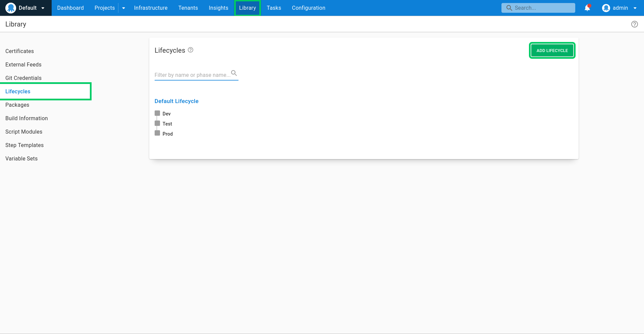Viewport: 644px width, 334px height.
Task: Click the Library page title
Action: click(x=16, y=24)
